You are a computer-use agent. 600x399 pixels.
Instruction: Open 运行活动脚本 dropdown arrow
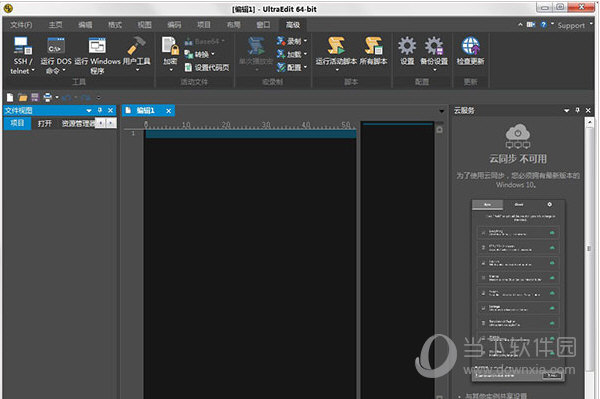point(337,70)
